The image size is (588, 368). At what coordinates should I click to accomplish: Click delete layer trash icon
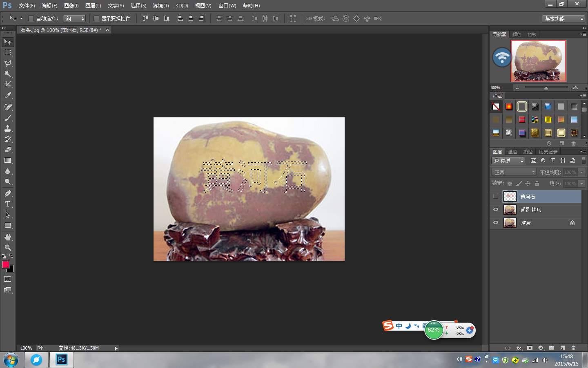tap(573, 348)
